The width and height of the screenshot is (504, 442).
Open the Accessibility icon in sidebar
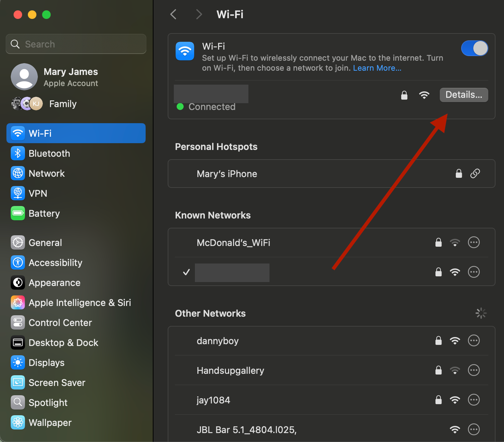(x=18, y=263)
